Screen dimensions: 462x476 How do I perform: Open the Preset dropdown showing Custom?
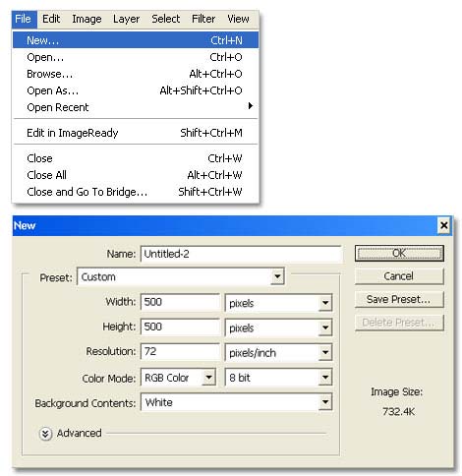[x=181, y=276]
